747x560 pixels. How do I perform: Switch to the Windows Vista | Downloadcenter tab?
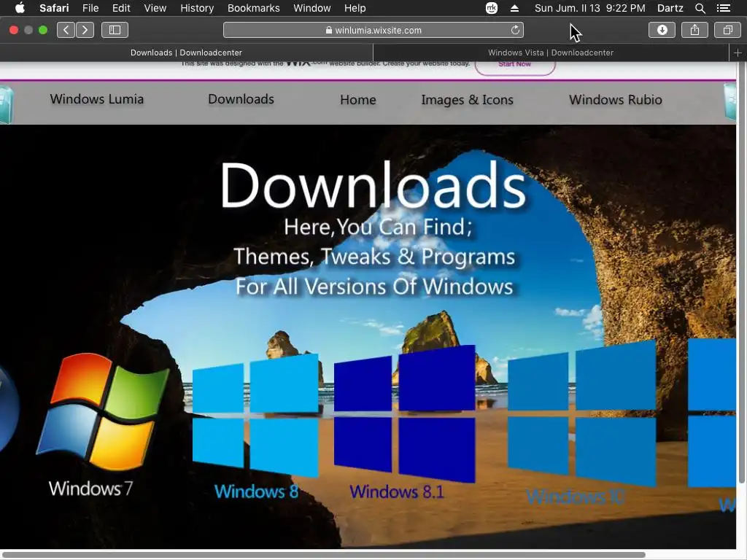(x=551, y=52)
